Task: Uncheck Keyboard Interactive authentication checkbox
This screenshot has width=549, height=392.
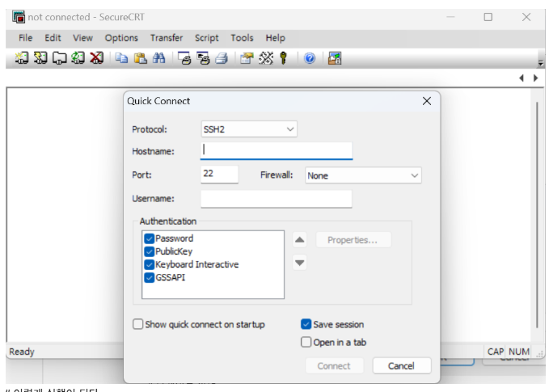Action: coord(149,264)
